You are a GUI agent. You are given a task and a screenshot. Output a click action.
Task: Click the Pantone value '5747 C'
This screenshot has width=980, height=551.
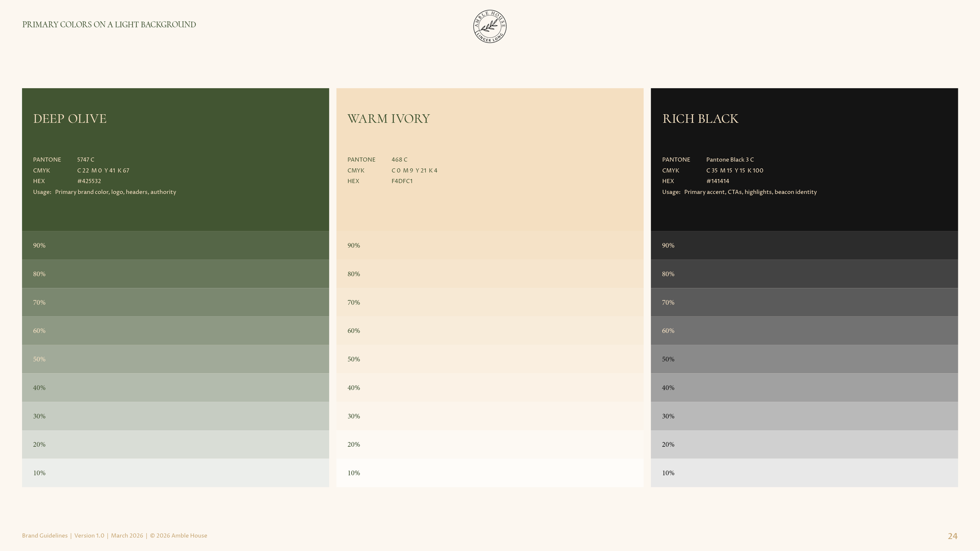click(x=85, y=159)
